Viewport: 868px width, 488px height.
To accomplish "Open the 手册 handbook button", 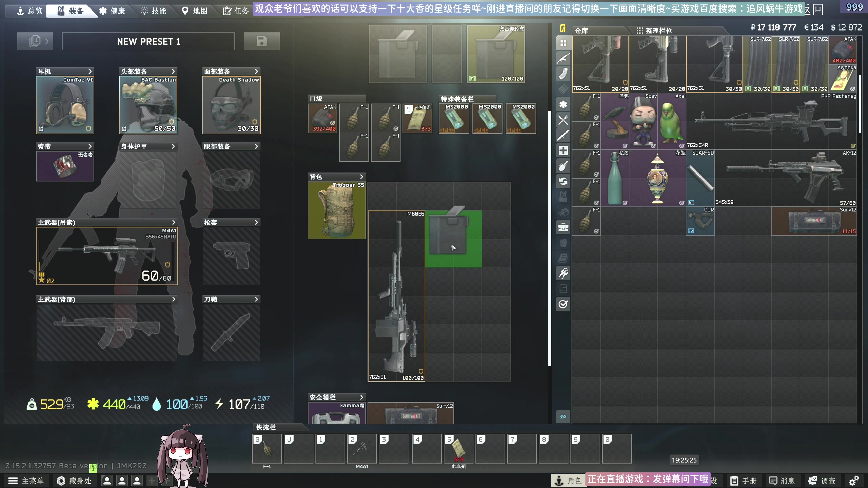I will pos(744,481).
